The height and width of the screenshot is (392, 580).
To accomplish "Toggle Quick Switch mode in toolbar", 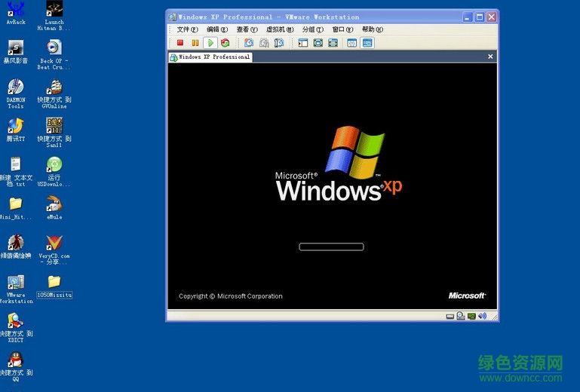I will point(333,43).
